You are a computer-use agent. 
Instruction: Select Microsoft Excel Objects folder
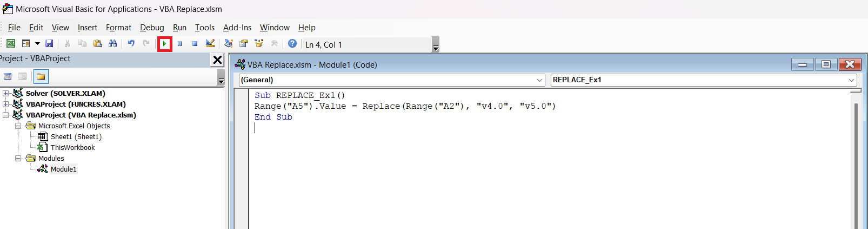[74, 126]
